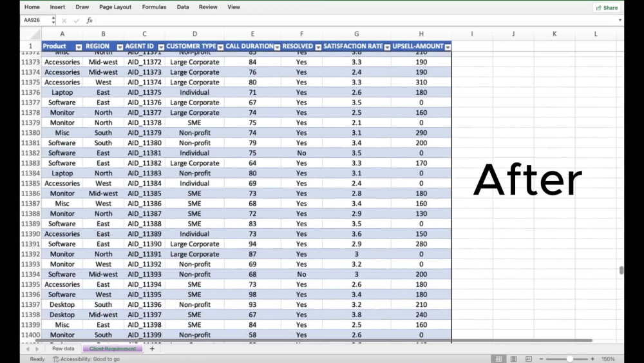Click the Share button
This screenshot has width=644, height=363.
point(607,7)
